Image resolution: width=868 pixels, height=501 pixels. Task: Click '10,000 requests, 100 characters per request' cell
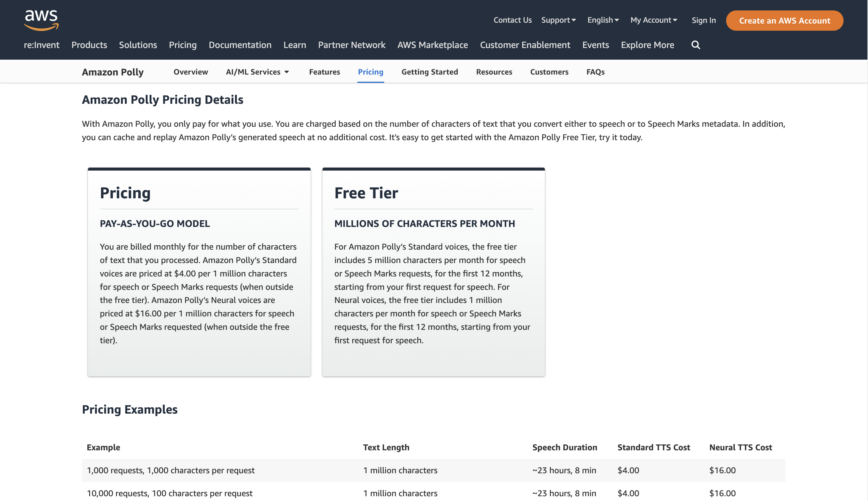[170, 494]
